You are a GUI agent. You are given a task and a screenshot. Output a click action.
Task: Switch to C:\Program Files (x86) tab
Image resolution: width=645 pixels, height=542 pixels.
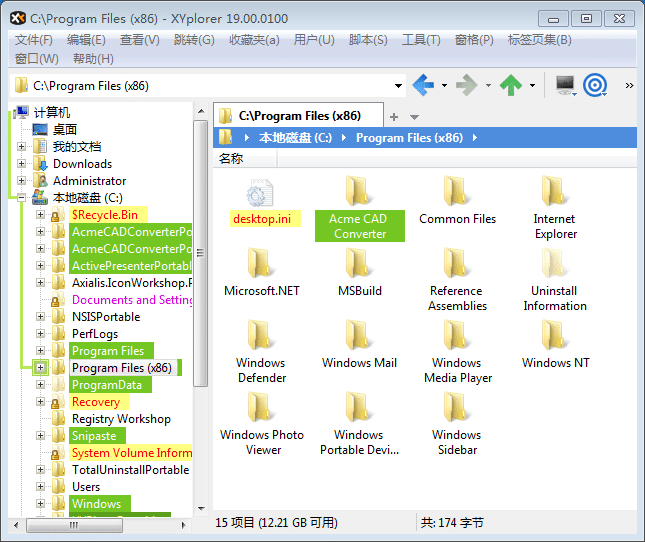(299, 116)
